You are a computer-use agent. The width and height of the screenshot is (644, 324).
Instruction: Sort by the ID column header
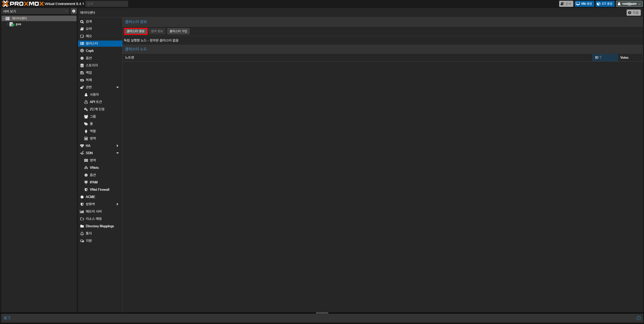[605, 58]
